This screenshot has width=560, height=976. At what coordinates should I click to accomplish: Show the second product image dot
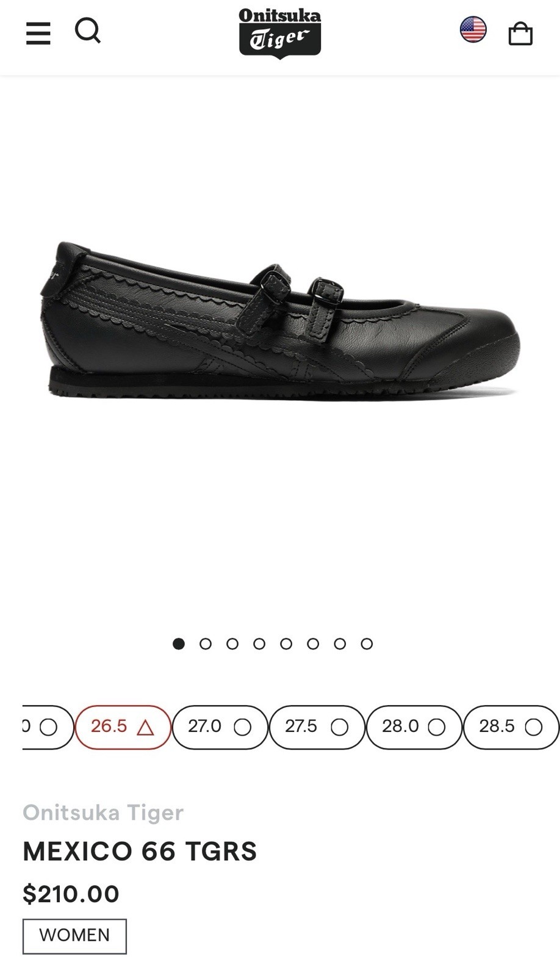pos(206,644)
